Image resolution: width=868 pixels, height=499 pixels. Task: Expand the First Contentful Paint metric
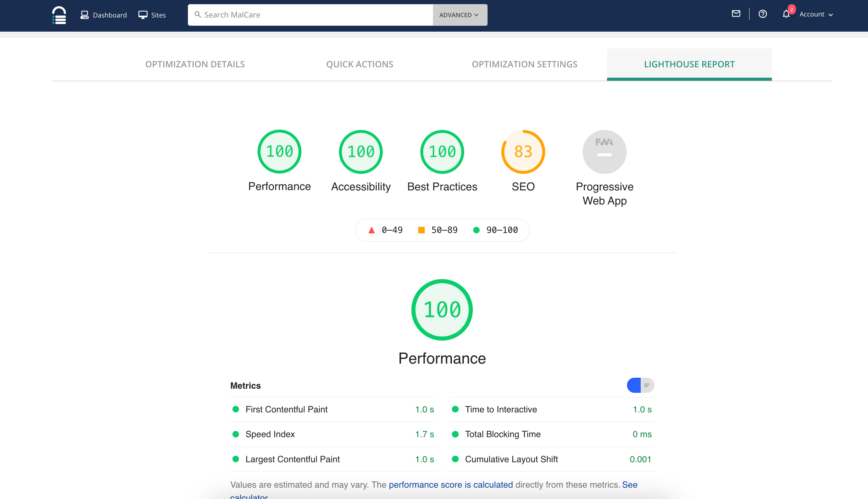(x=286, y=409)
